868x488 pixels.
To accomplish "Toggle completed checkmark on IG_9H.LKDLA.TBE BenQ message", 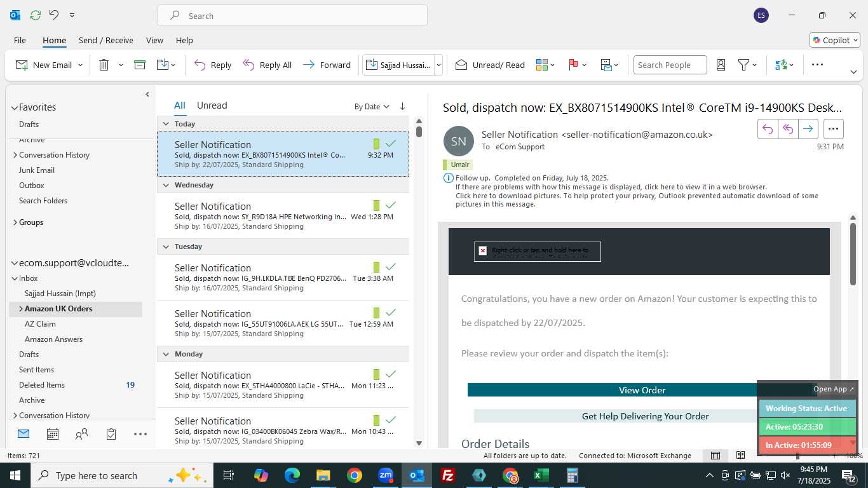I will pos(391,267).
